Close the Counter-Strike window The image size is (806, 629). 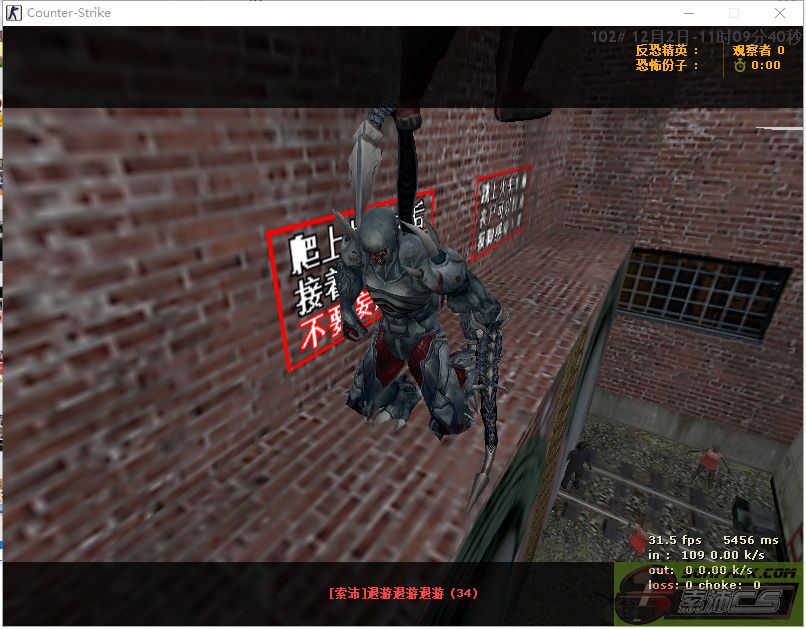[779, 13]
